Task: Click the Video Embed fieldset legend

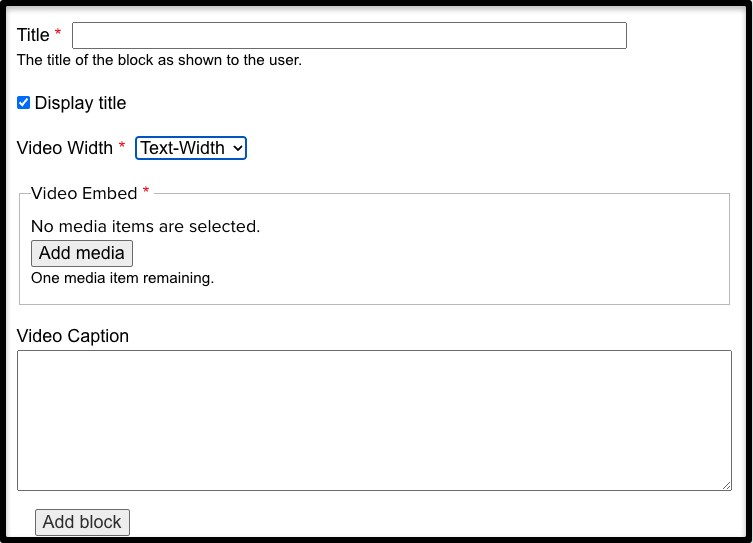Action: [84, 193]
